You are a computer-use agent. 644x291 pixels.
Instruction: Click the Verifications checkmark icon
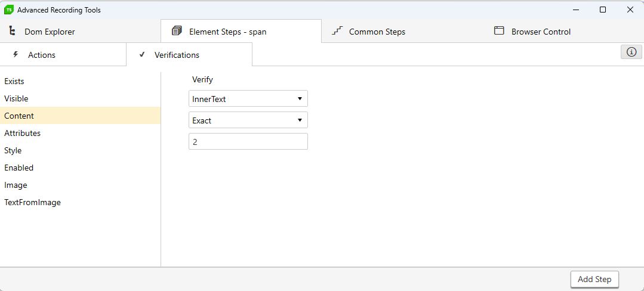tap(142, 54)
